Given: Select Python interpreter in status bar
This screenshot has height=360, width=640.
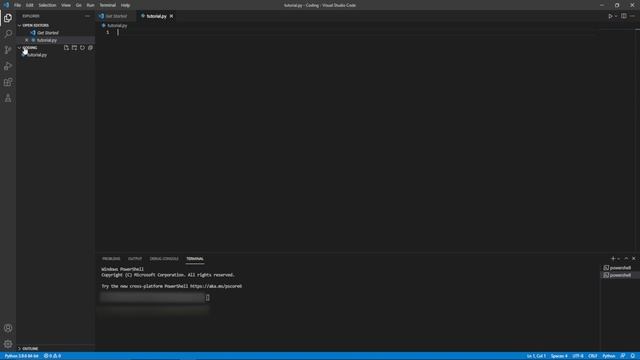Looking at the screenshot, I should click(x=21, y=356).
